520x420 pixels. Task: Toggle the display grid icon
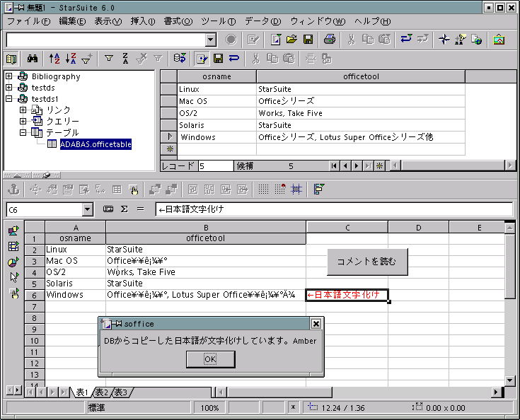[264, 189]
